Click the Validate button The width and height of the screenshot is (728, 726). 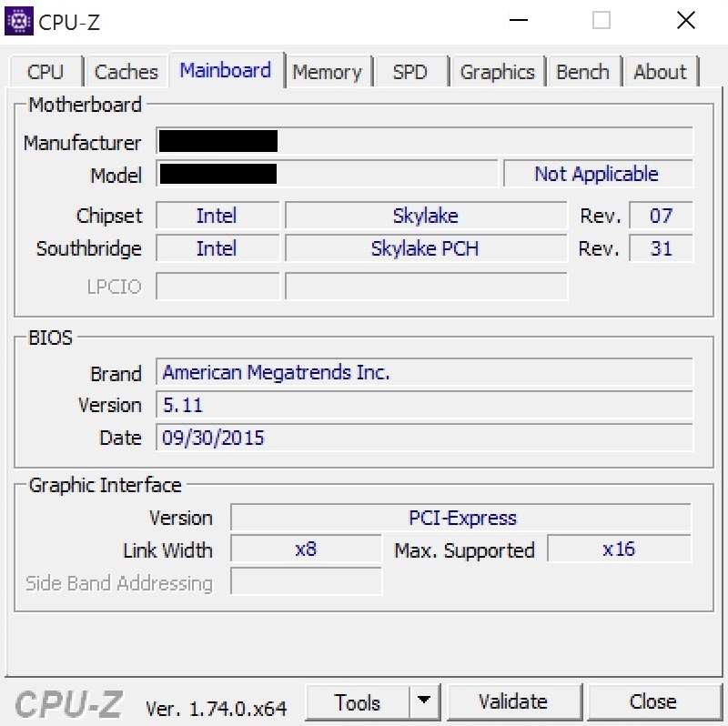513,701
